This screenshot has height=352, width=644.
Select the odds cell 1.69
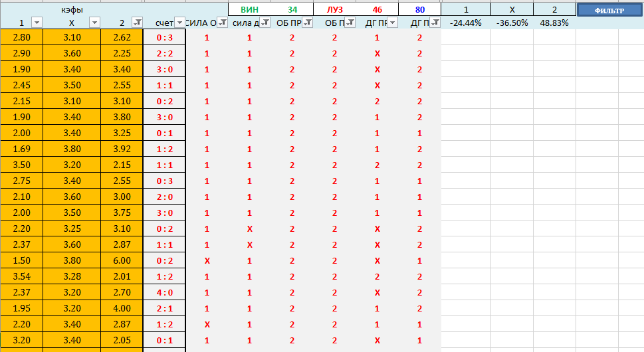[22, 149]
